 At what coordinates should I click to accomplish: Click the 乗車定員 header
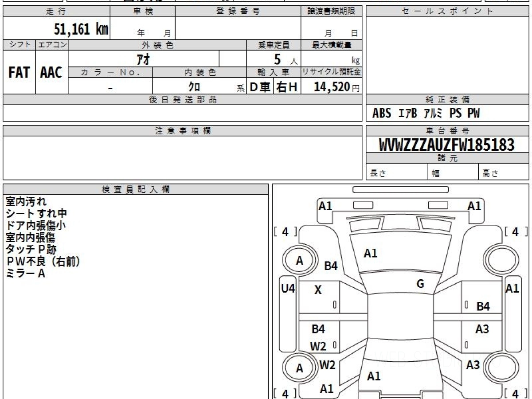(274, 45)
